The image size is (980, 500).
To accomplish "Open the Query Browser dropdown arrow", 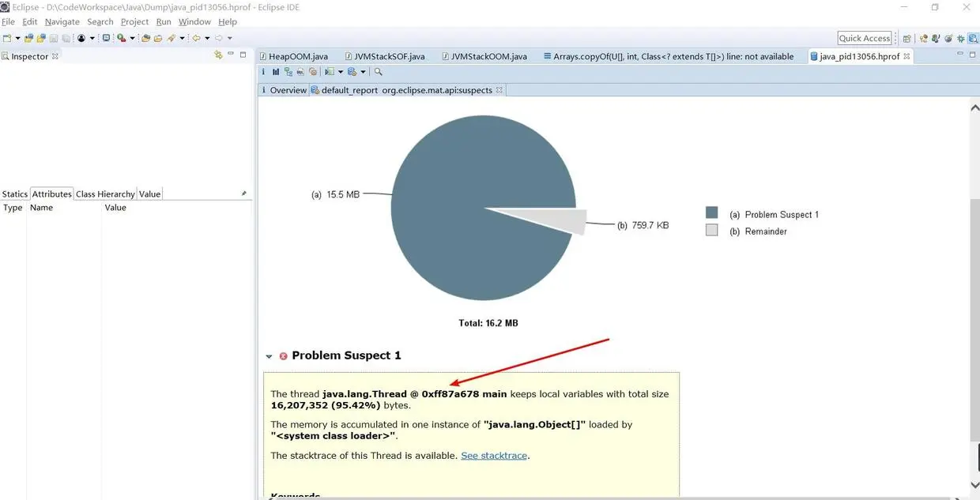I will click(363, 72).
